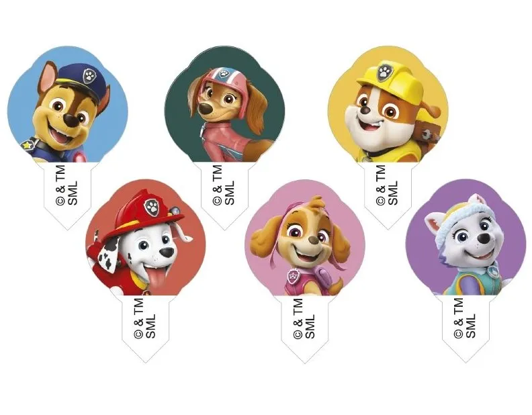Click the pink helmet's paw shield emblem
Viewport: 532px width, 415px height.
tap(224, 73)
